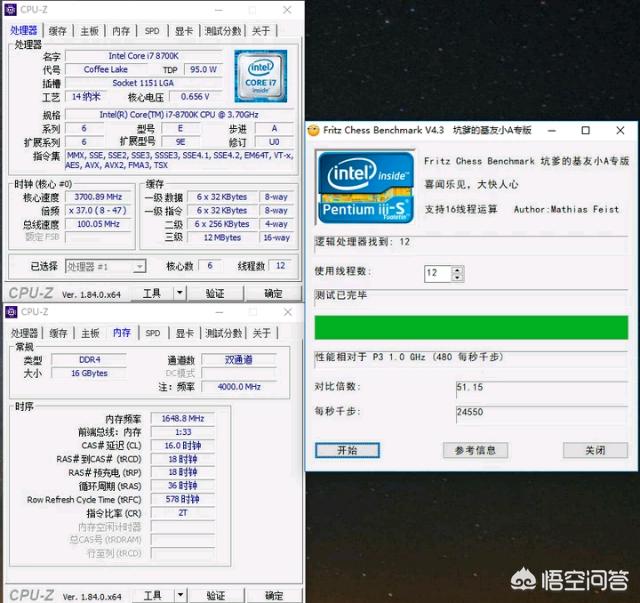This screenshot has height=603, width=640.
Task: Select 内存 tab in lower CPU-Z window
Action: click(x=122, y=333)
